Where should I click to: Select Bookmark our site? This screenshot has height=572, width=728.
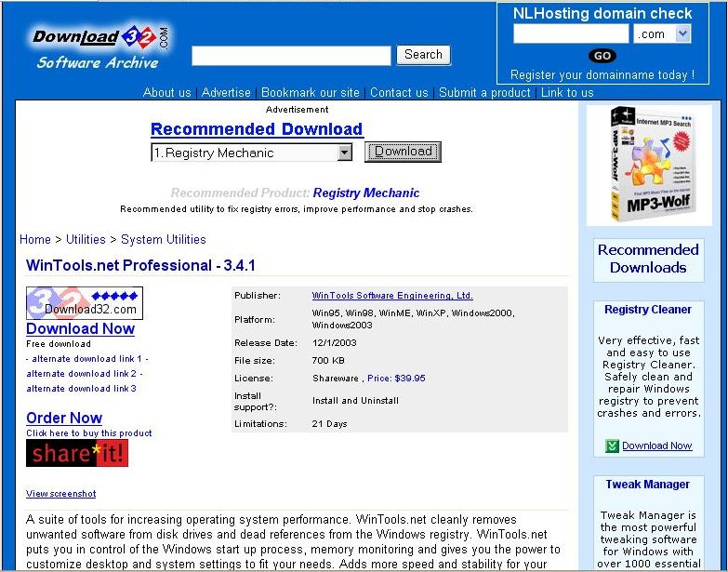click(x=311, y=92)
